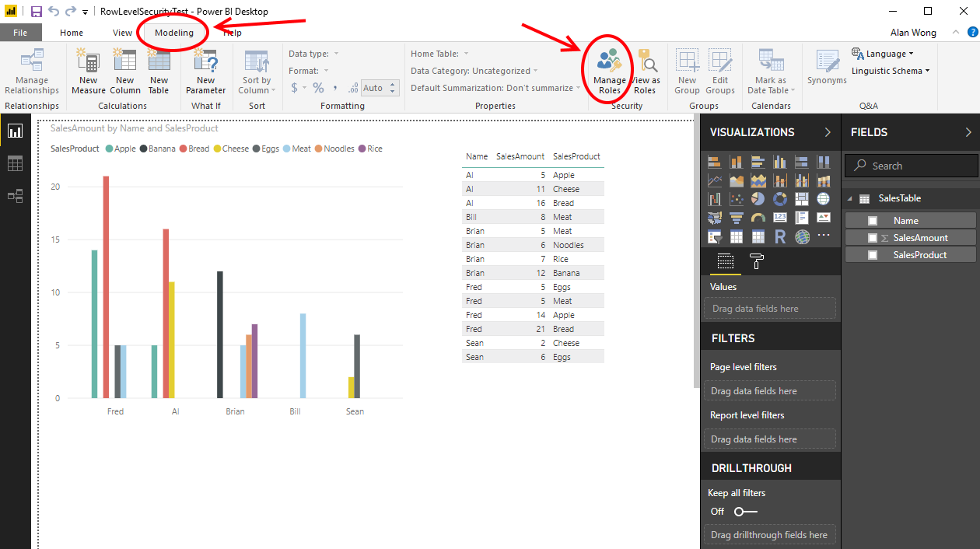The image size is (980, 549).
Task: Open View as Roles
Action: tap(646, 71)
